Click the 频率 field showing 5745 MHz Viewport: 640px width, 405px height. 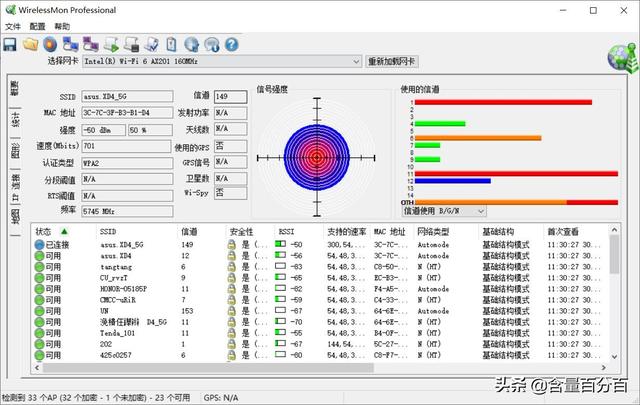[x=127, y=211]
